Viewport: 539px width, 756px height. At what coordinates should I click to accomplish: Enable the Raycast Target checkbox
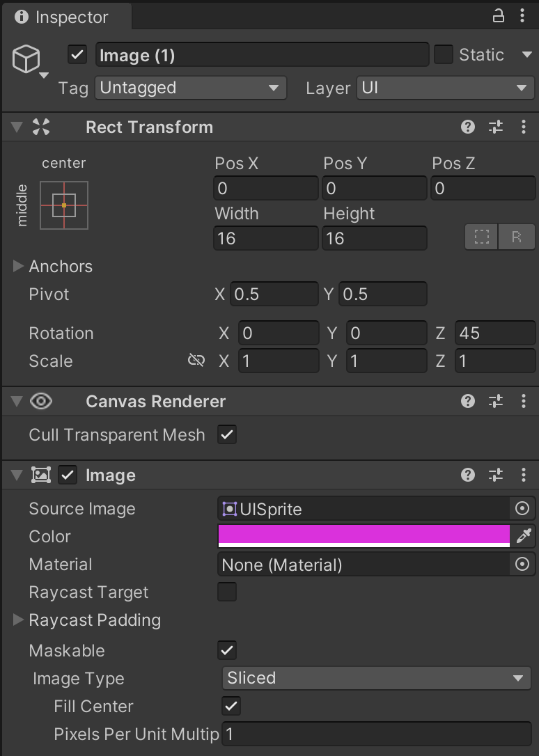tap(227, 592)
